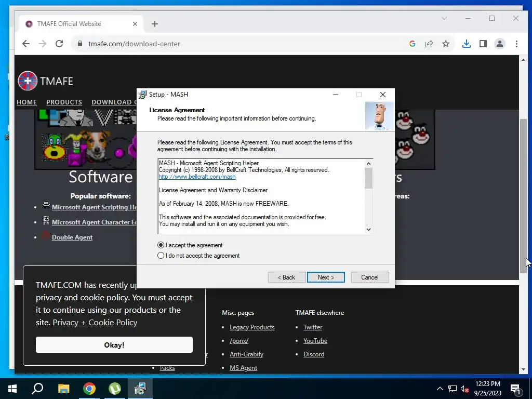Open the taskbar clock and date
This screenshot has height=399, width=532.
[x=487, y=389]
